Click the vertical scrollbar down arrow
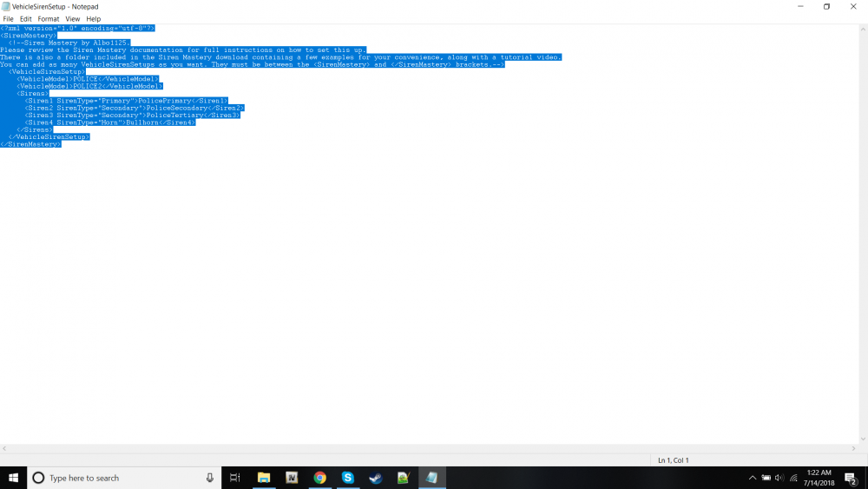The width and height of the screenshot is (868, 489). tap(863, 439)
